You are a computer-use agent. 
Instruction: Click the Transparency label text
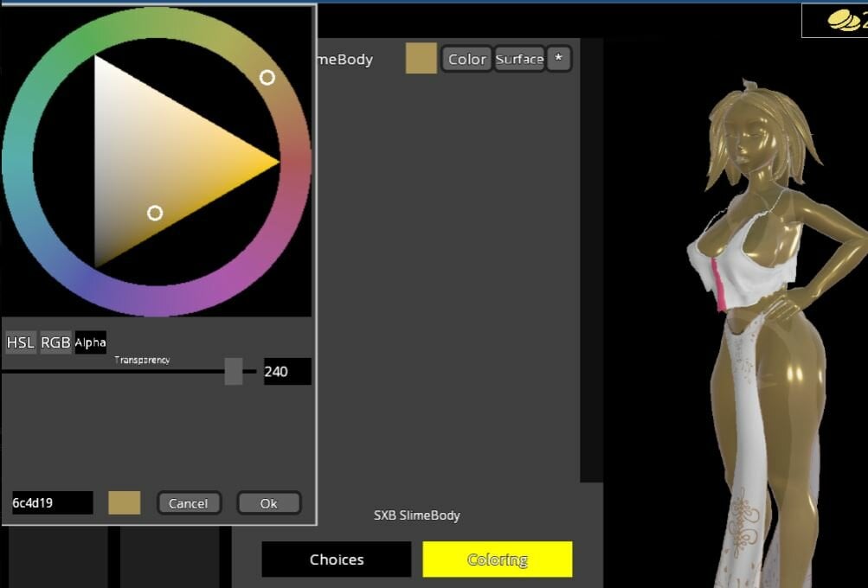click(142, 360)
